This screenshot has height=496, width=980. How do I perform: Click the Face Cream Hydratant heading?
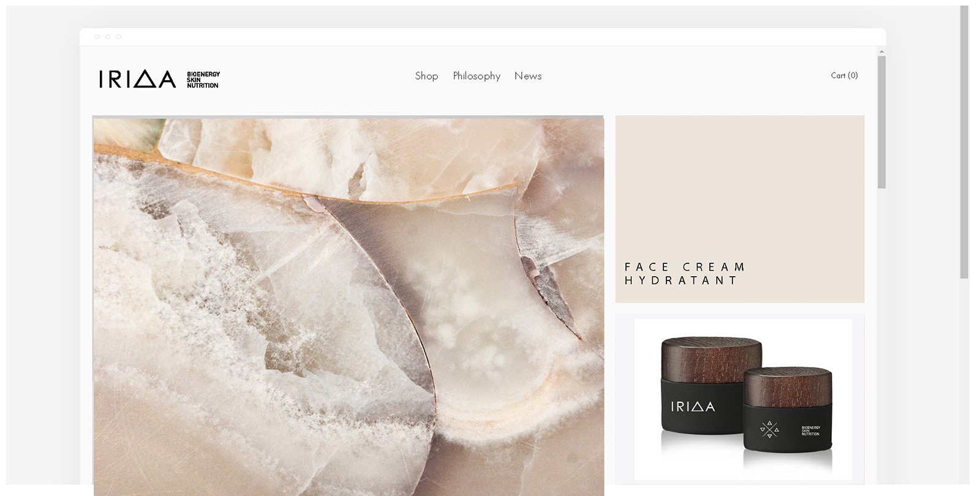[684, 274]
